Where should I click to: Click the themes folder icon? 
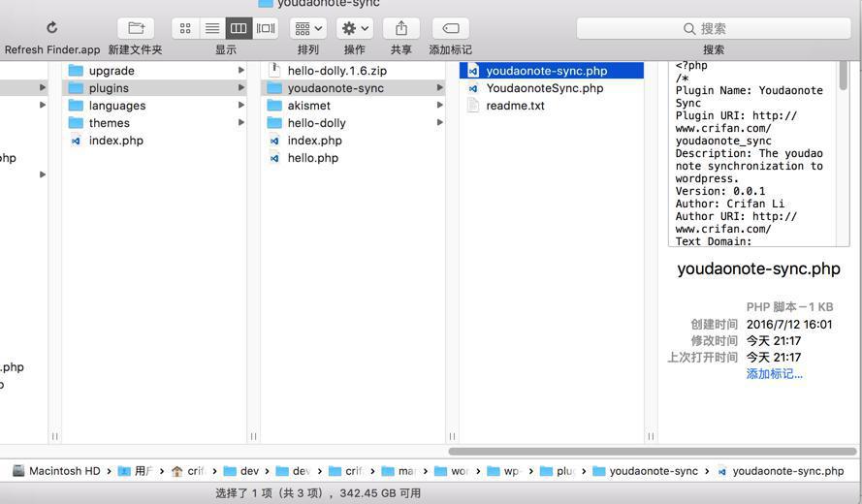pos(76,123)
